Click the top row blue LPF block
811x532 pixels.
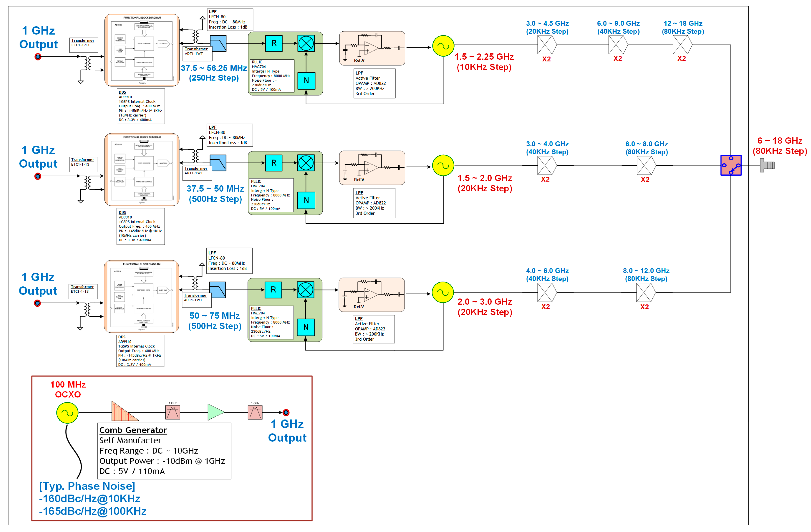click(x=218, y=43)
